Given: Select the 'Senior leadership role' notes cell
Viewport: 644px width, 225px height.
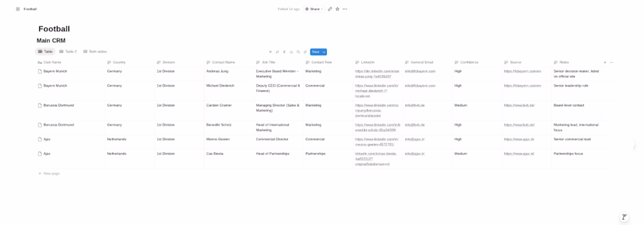Looking at the screenshot, I should [571, 86].
